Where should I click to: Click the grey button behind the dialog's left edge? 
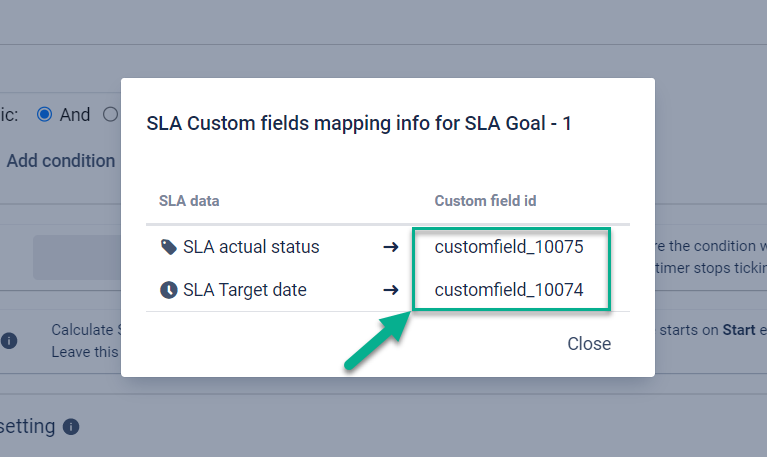(x=76, y=257)
